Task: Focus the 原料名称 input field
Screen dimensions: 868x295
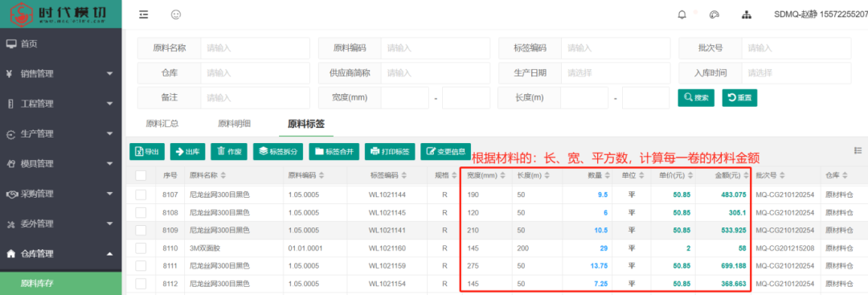Action: tap(256, 48)
